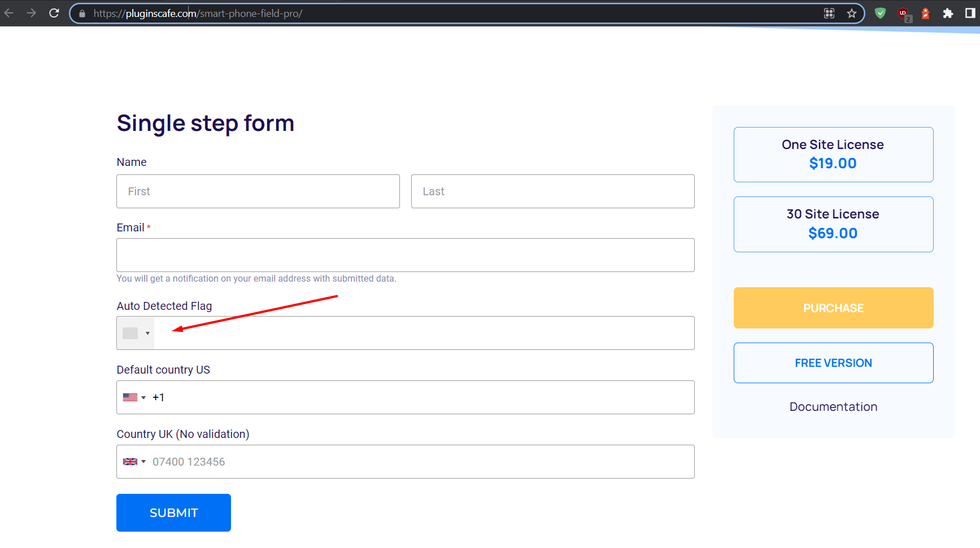Open the UK flag country dropdown
This screenshot has width=980, height=548.
click(x=134, y=462)
